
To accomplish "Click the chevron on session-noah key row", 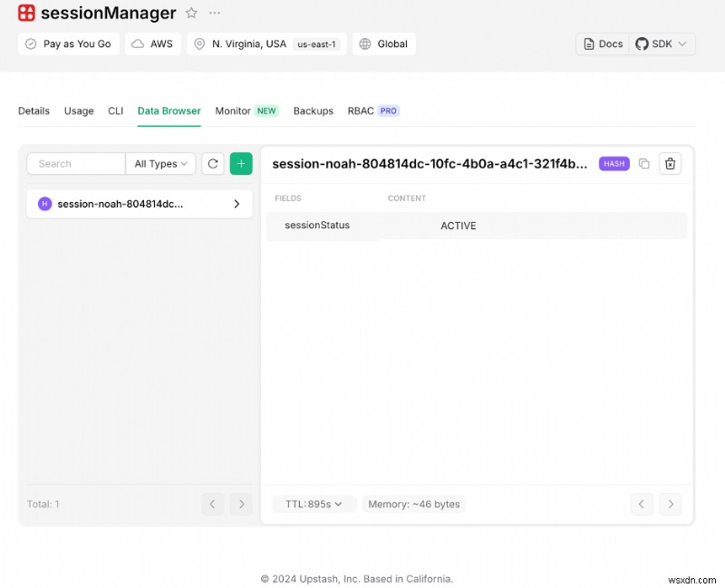I will [x=237, y=204].
